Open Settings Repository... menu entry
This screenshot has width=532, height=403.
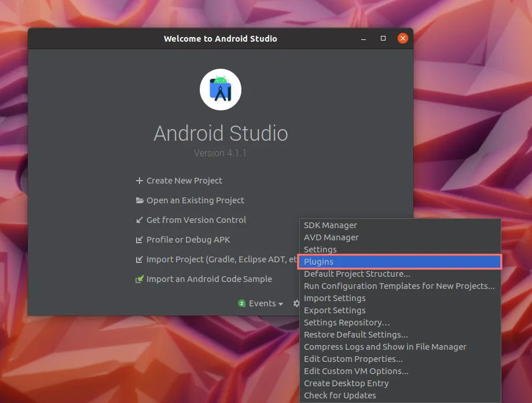(x=400, y=323)
